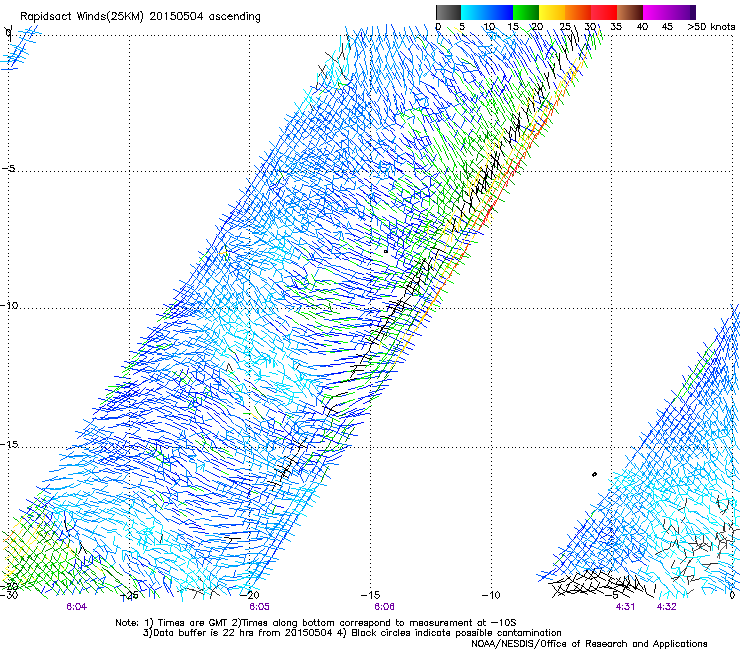740x650 pixels.
Task: Click the green 15-20 knots legend swatch
Action: coord(526,12)
